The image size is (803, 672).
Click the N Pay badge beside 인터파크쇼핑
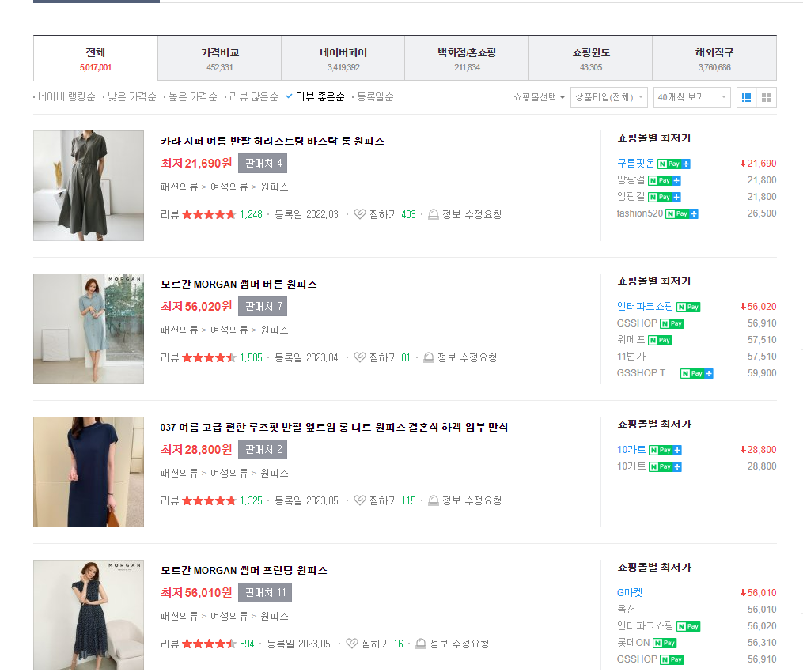tap(687, 306)
